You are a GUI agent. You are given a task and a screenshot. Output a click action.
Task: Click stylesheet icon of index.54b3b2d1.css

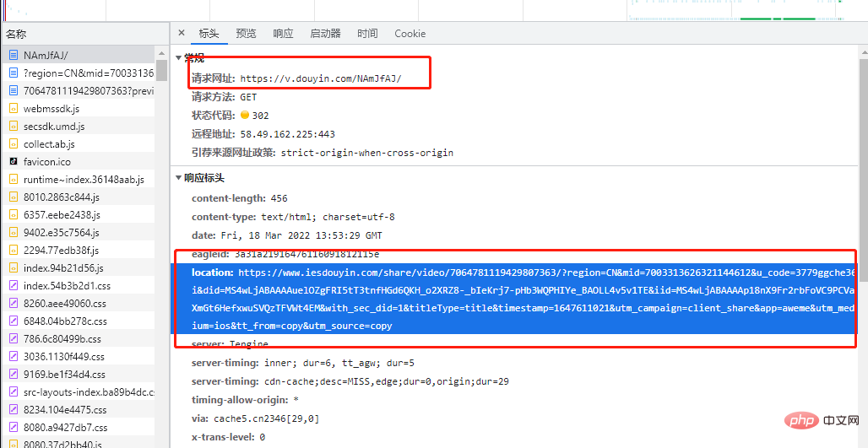[14, 285]
